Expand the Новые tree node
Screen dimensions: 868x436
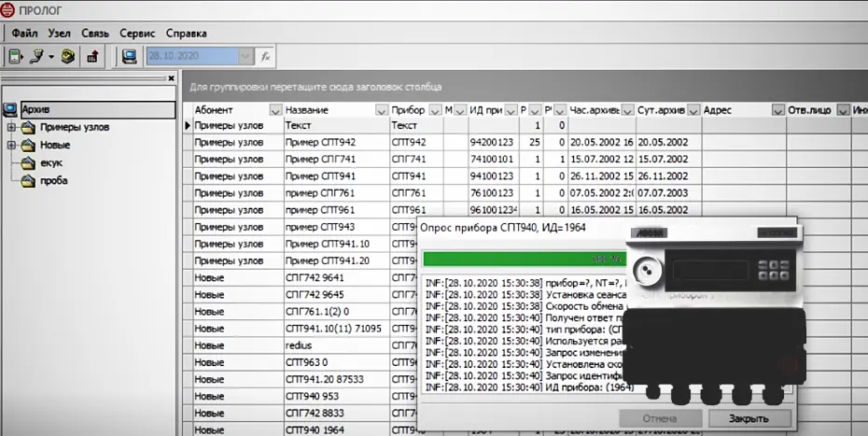(10, 146)
